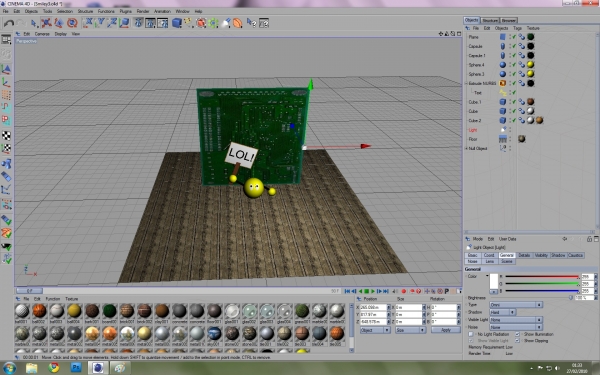This screenshot has height=375, width=600.
Task: Click the red Record keyframe button
Action: [x=403, y=292]
